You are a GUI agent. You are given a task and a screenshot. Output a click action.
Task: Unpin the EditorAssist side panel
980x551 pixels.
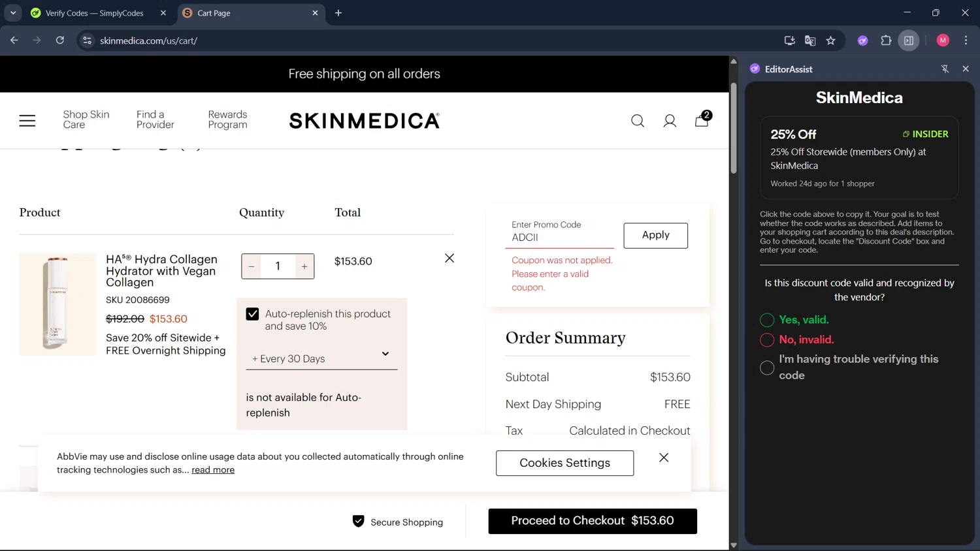945,69
